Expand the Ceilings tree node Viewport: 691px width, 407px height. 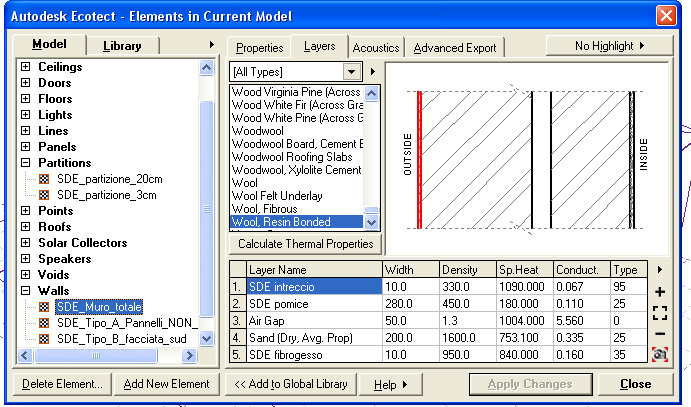tap(26, 67)
